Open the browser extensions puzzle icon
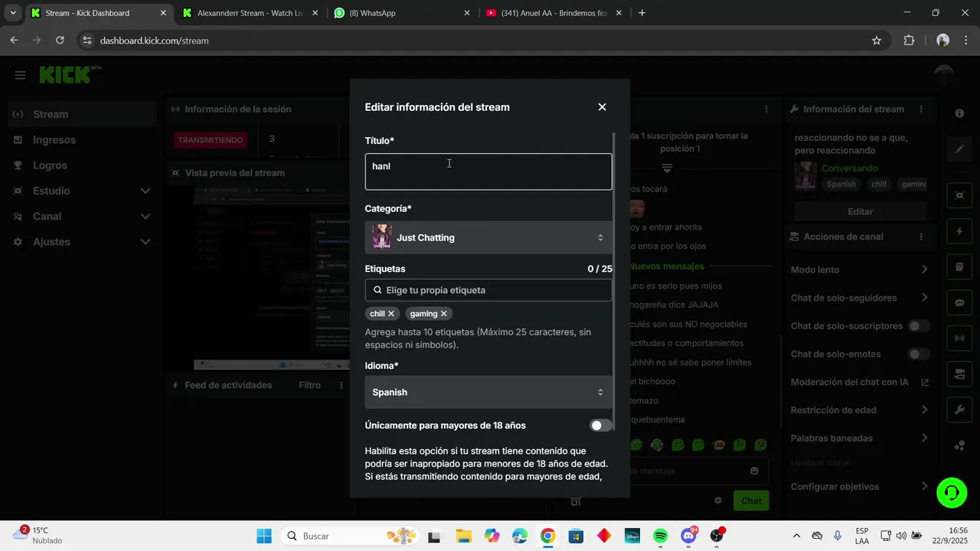The image size is (980, 551). click(909, 41)
